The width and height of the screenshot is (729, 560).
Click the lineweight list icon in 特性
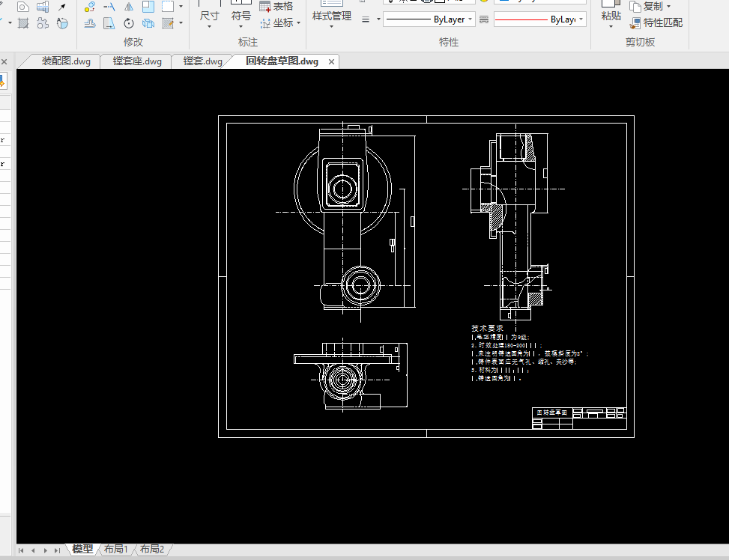pyautogui.click(x=366, y=19)
